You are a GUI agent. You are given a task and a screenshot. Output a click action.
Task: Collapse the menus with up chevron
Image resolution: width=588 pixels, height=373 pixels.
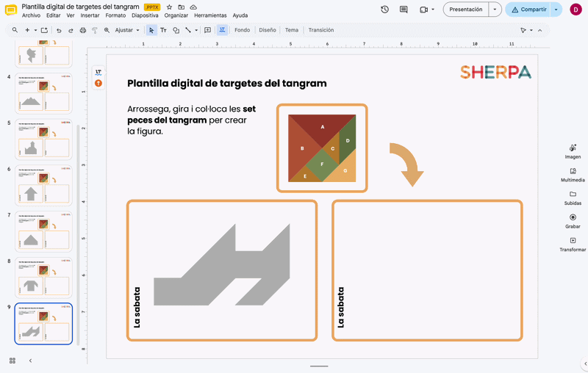click(540, 30)
